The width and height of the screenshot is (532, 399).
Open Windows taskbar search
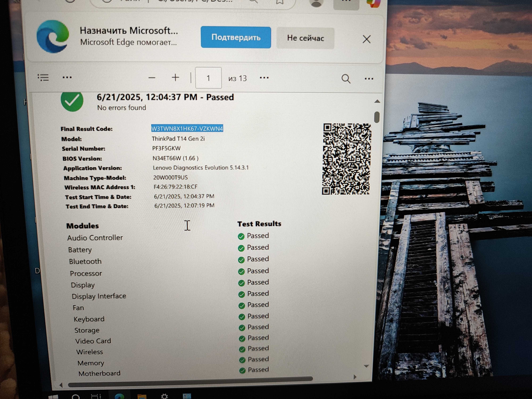click(76, 397)
